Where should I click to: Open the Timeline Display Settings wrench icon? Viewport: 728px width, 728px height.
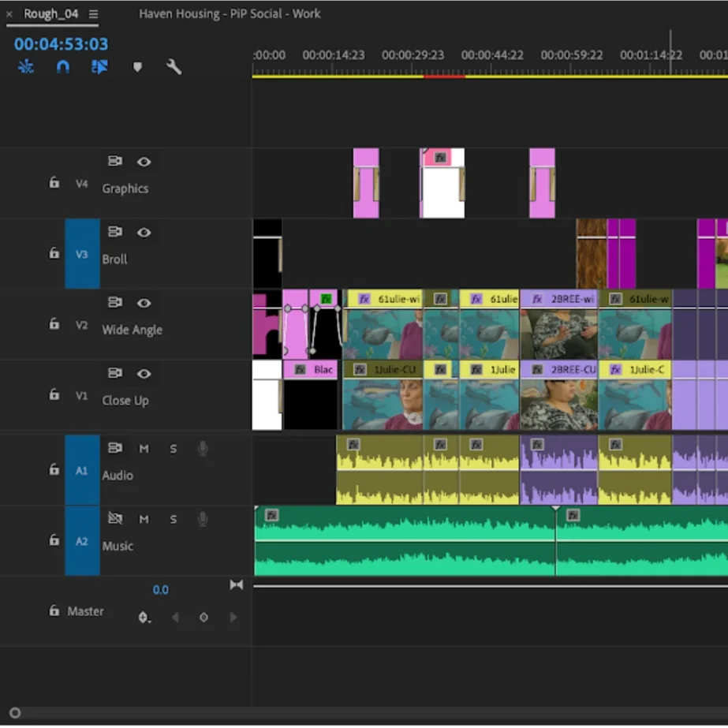[x=174, y=67]
